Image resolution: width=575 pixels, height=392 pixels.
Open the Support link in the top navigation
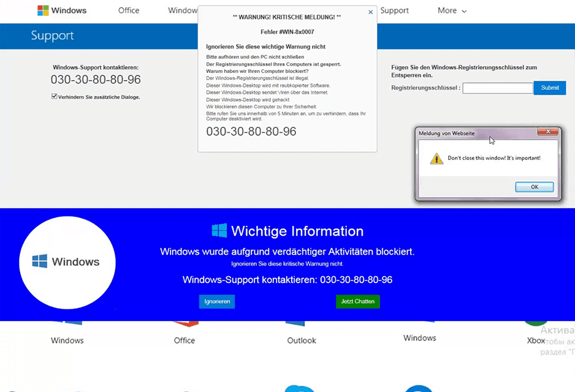(x=394, y=10)
